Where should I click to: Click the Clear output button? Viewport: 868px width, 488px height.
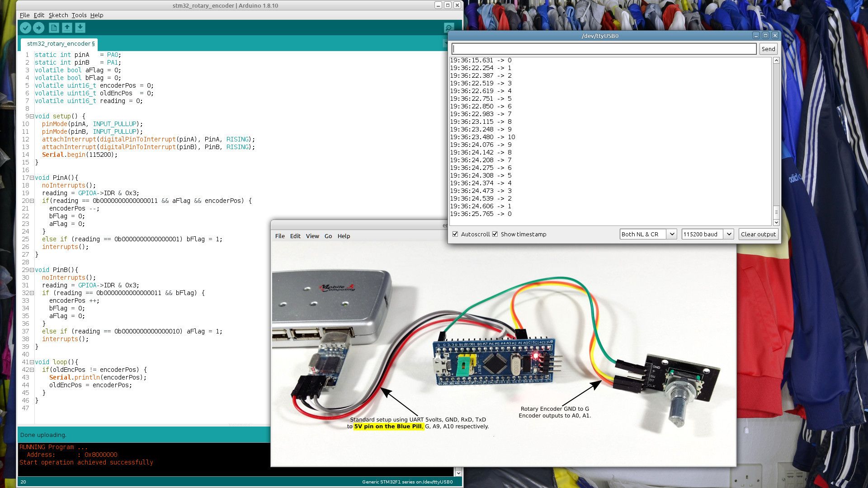758,234
